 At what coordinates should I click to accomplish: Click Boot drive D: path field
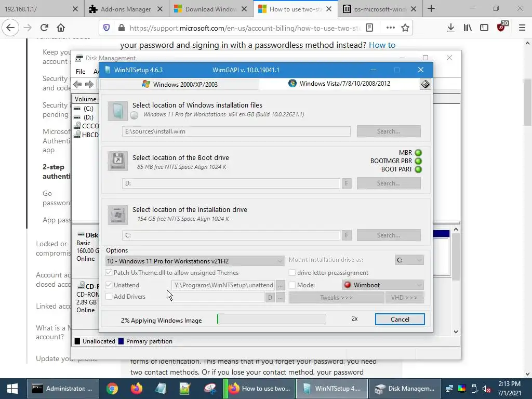(231, 183)
